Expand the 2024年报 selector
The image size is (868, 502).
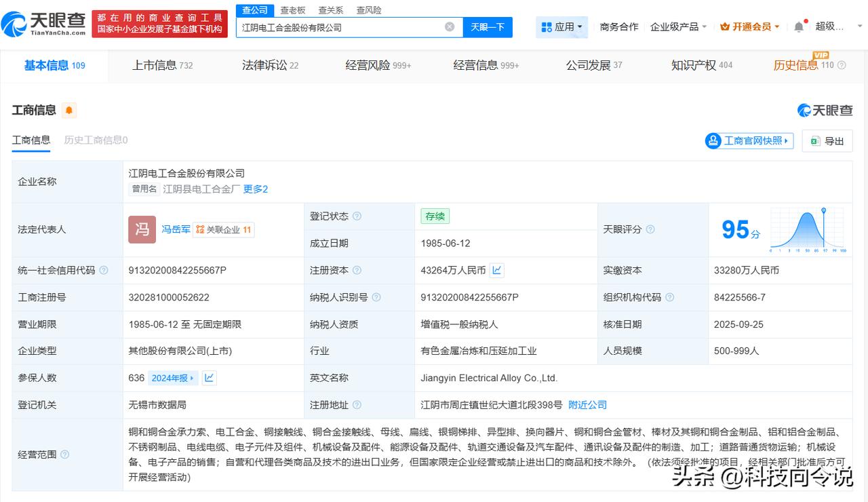174,378
